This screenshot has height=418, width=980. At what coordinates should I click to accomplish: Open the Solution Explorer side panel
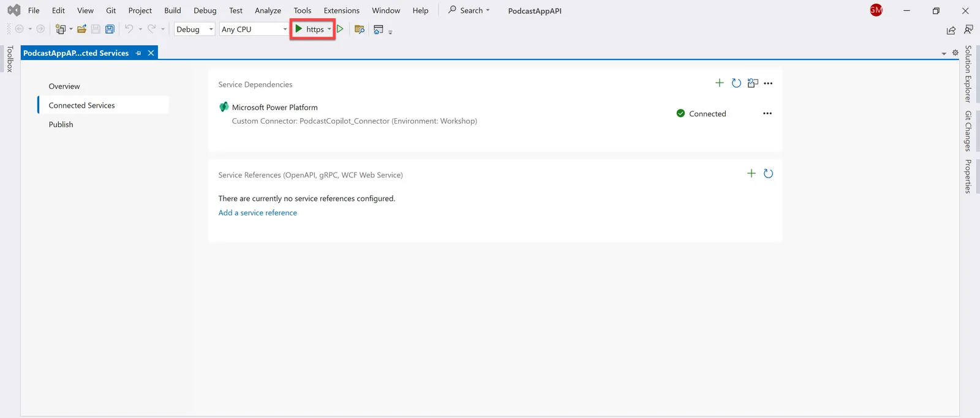[x=968, y=73]
